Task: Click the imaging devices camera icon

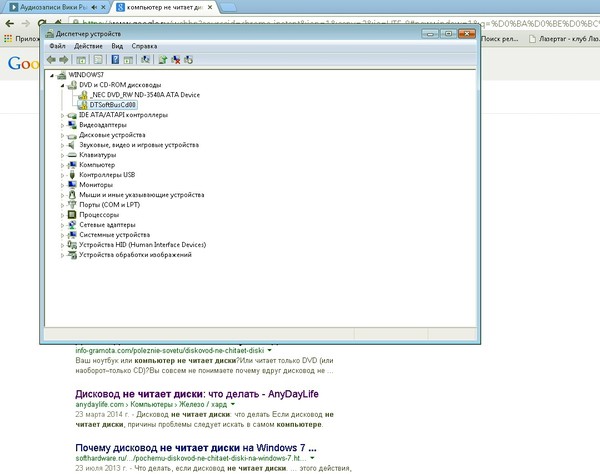Action: tap(72, 254)
